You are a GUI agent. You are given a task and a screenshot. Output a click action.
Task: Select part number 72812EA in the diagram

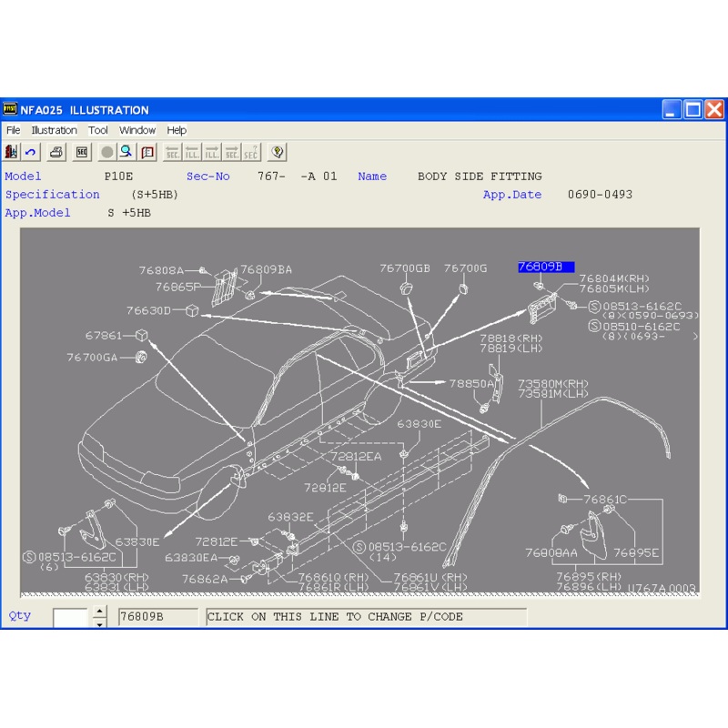(356, 457)
